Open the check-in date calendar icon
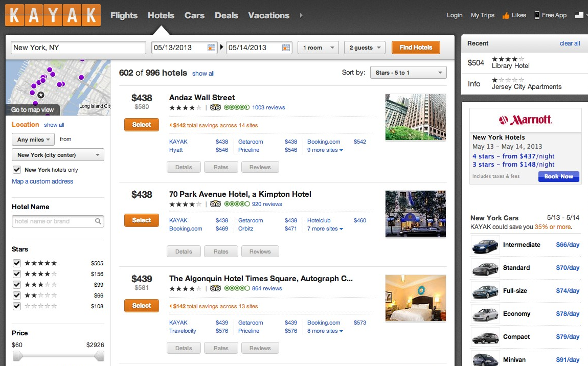 [x=212, y=48]
